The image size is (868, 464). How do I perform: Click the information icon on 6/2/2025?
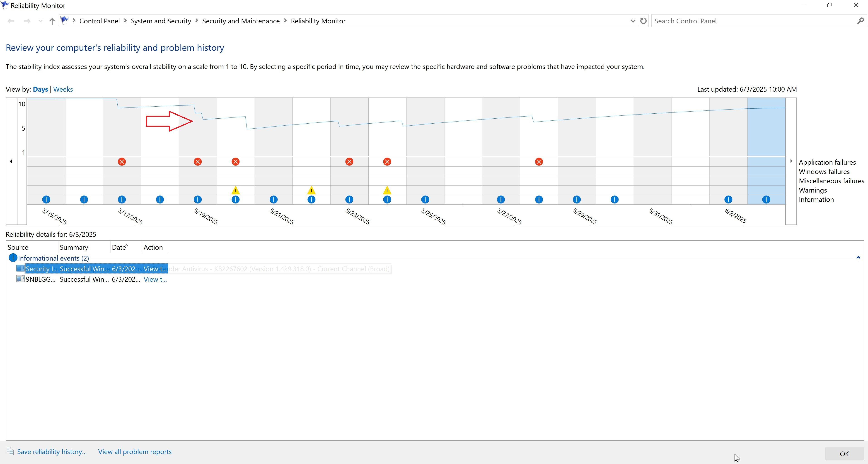[728, 200]
